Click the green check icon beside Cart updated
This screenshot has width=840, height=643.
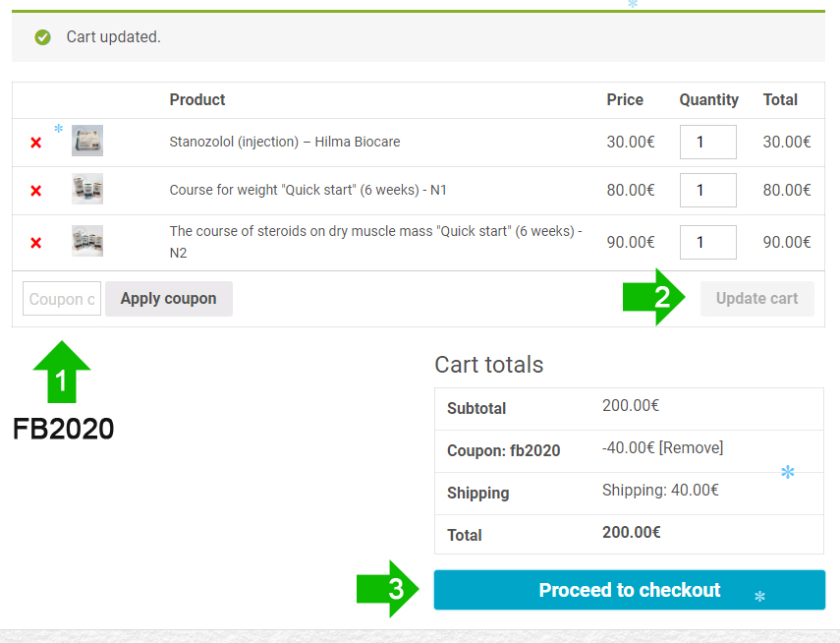click(x=42, y=37)
